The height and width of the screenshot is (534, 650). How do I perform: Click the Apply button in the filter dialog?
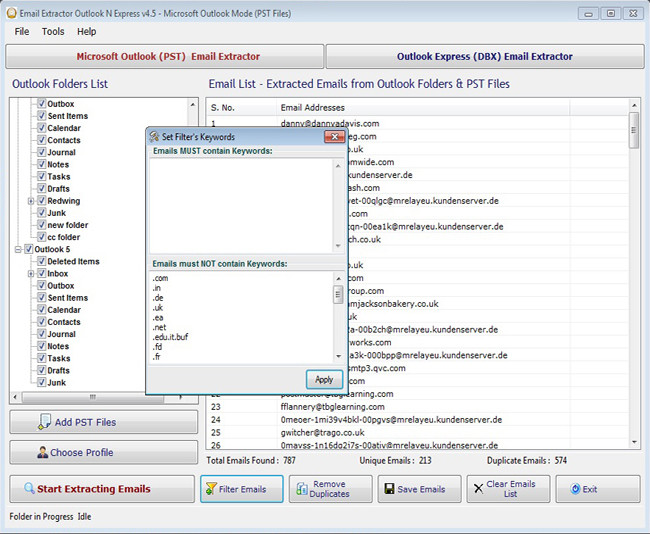click(324, 379)
